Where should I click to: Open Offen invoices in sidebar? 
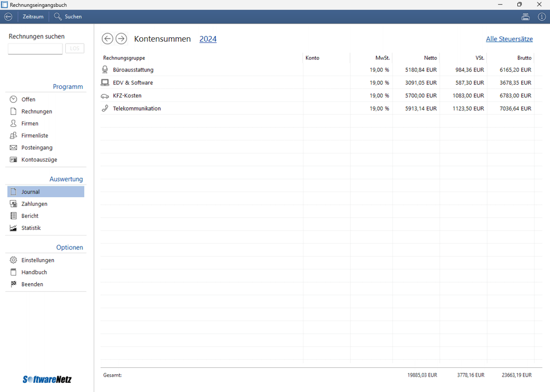(28, 100)
